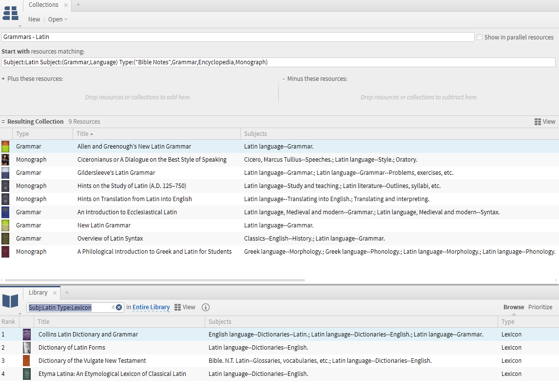Select Prioritize mode in Library

point(540,307)
